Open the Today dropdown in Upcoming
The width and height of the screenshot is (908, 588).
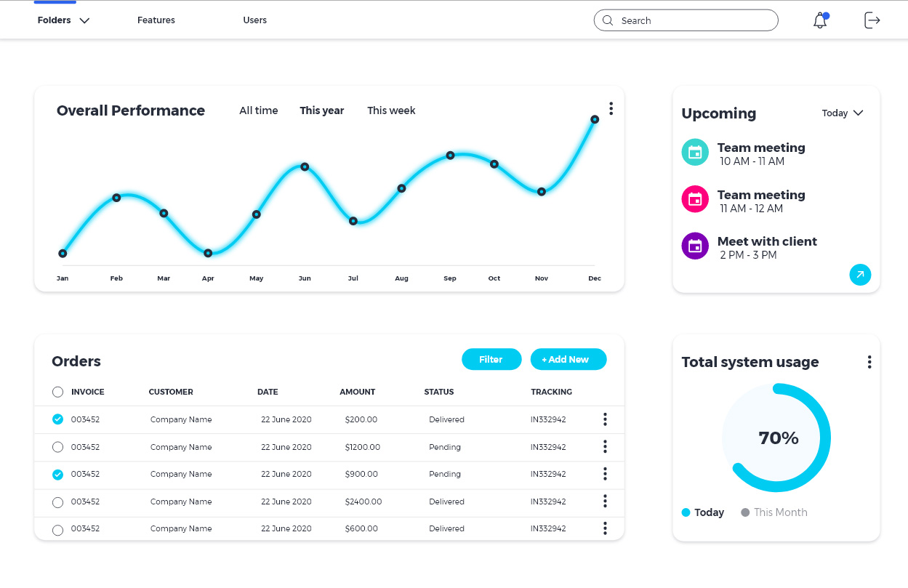(842, 113)
